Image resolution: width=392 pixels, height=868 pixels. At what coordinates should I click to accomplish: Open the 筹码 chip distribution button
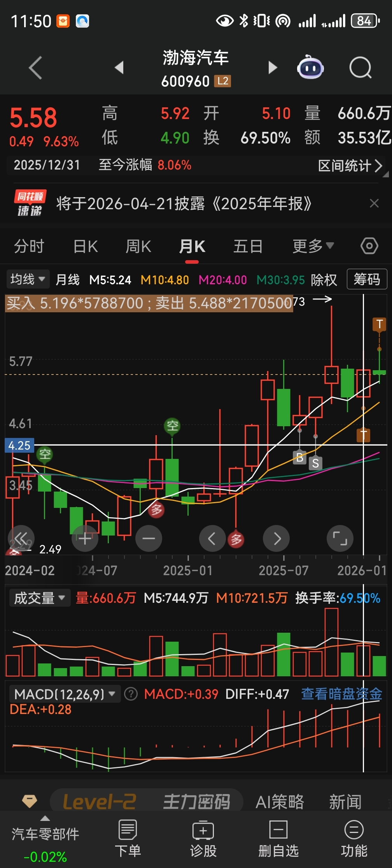click(367, 279)
